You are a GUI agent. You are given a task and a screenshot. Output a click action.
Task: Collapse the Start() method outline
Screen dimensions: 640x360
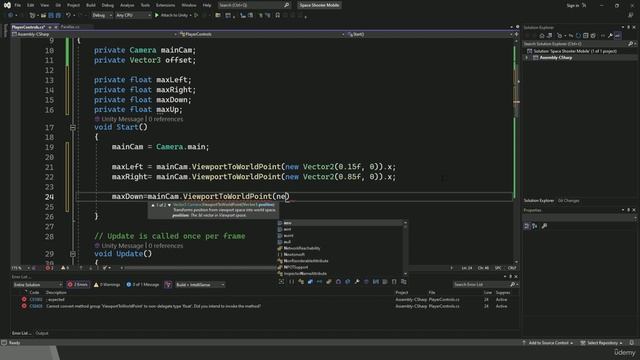pyautogui.click(x=73, y=127)
